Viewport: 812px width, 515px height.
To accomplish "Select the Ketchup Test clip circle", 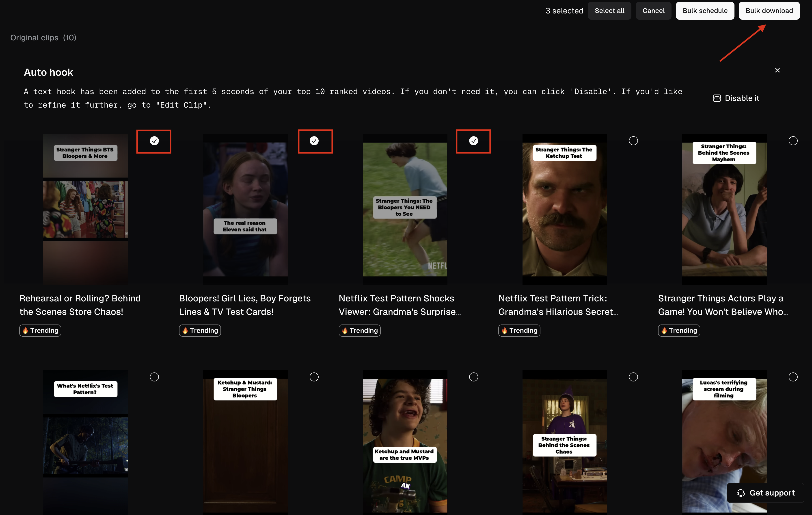I will (x=633, y=141).
